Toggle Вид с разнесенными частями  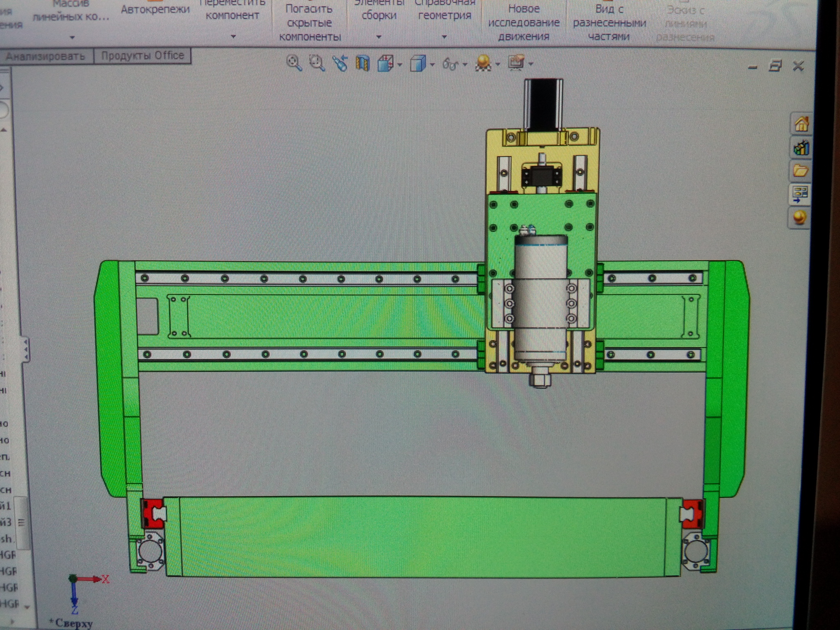point(609,22)
